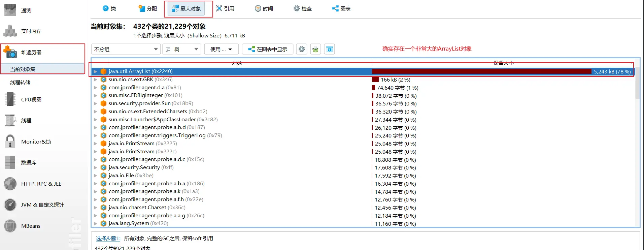
Task: Click the 11,160 字节 (0 %) value
Action: pos(395,224)
